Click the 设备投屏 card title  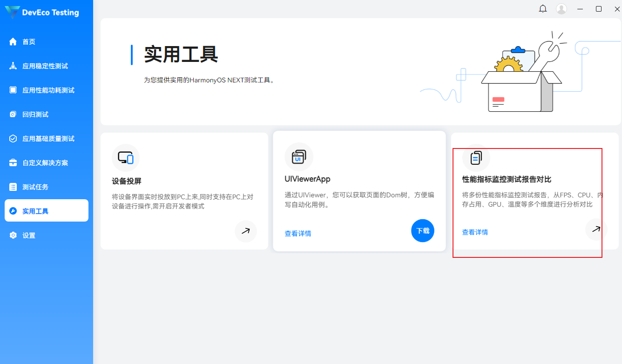click(x=127, y=181)
